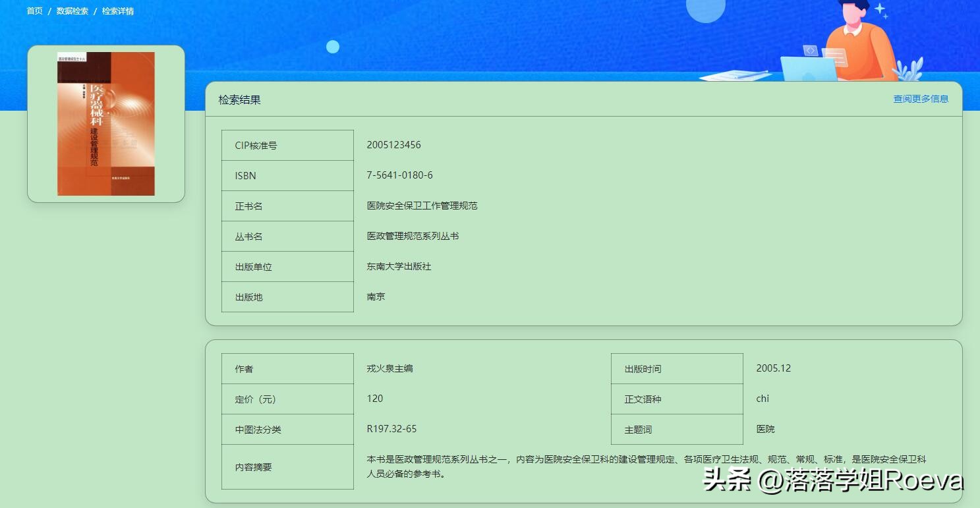Viewport: 980px width, 508px height.
Task: Click the subject term 医院
Action: coord(764,429)
